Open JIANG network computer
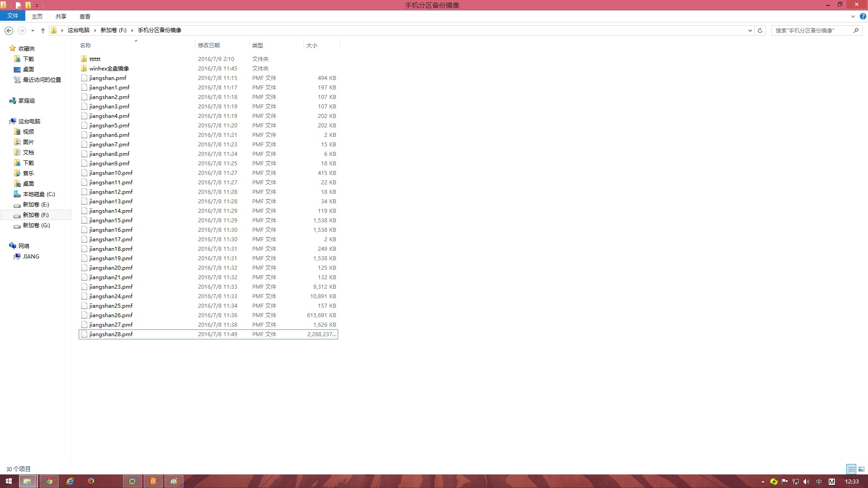 tap(31, 257)
